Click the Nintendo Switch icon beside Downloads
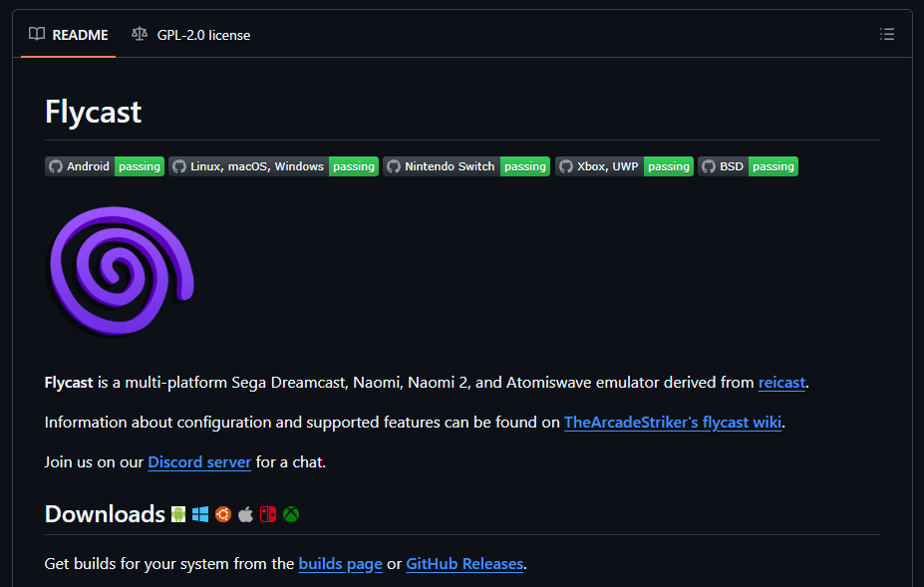The height and width of the screenshot is (587, 924). pos(268,514)
